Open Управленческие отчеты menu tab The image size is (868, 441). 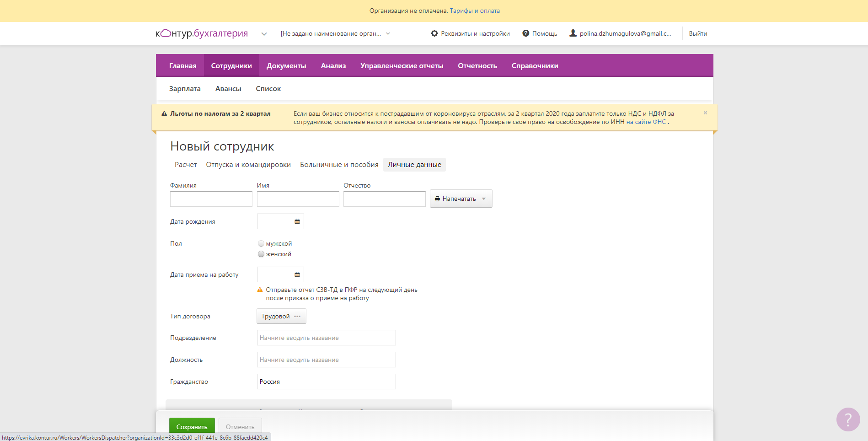402,65
